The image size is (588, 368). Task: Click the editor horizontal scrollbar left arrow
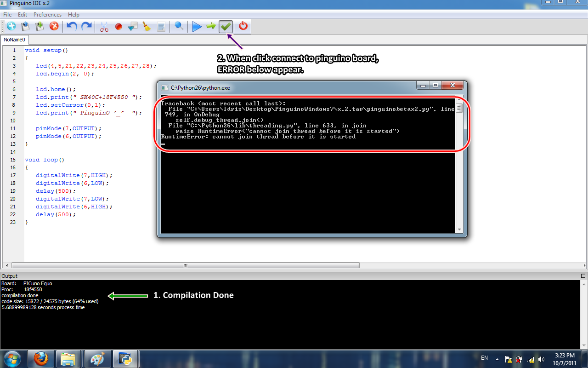(x=6, y=265)
